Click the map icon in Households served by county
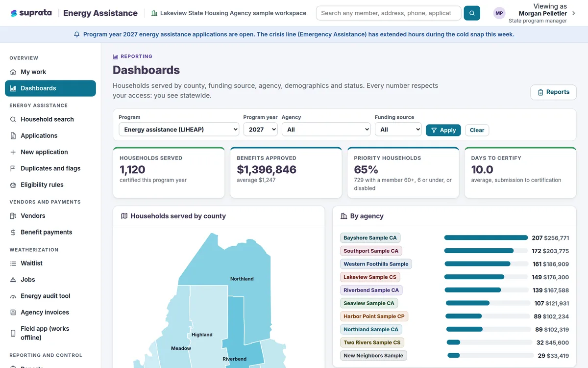 124,216
